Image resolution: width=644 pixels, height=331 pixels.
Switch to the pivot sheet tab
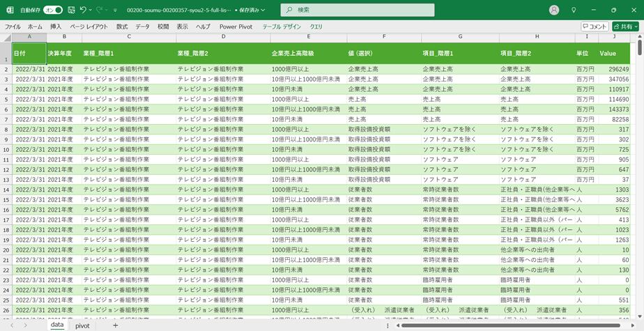(x=82, y=325)
